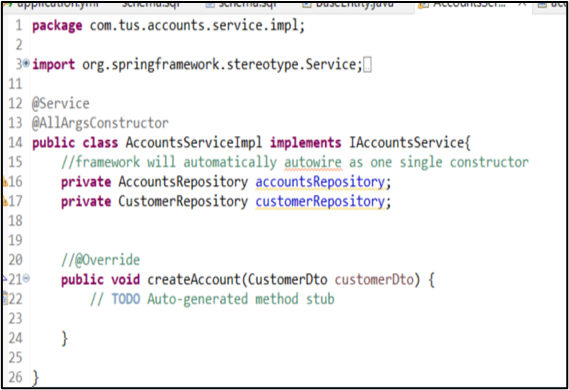Viewport: 569px width, 390px height.
Task: Click the void keyword on line 21
Action: (126, 280)
